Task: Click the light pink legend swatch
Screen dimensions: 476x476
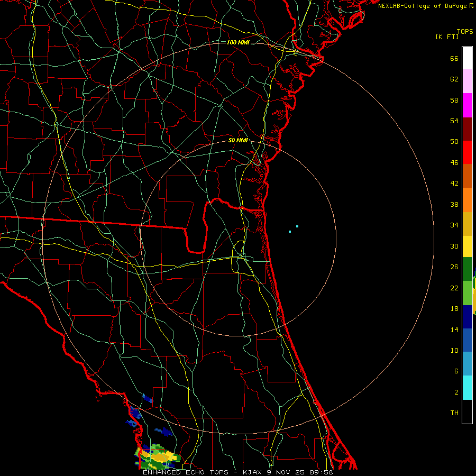Action: pos(467,81)
